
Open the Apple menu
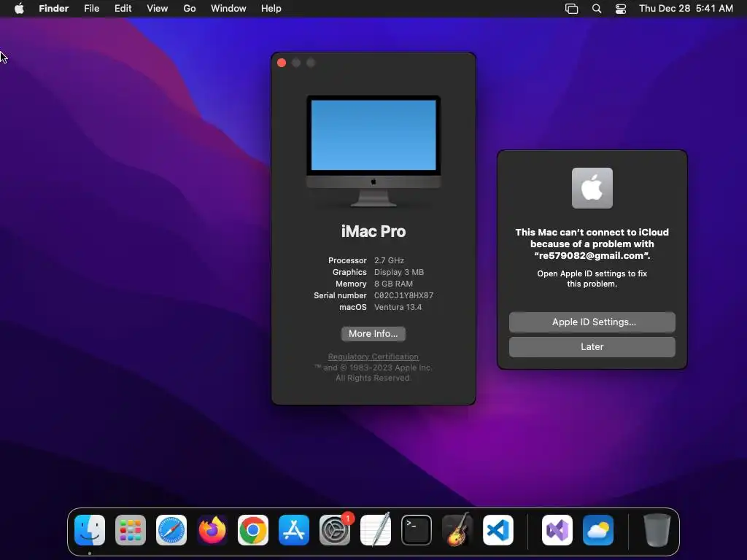pyautogui.click(x=19, y=9)
